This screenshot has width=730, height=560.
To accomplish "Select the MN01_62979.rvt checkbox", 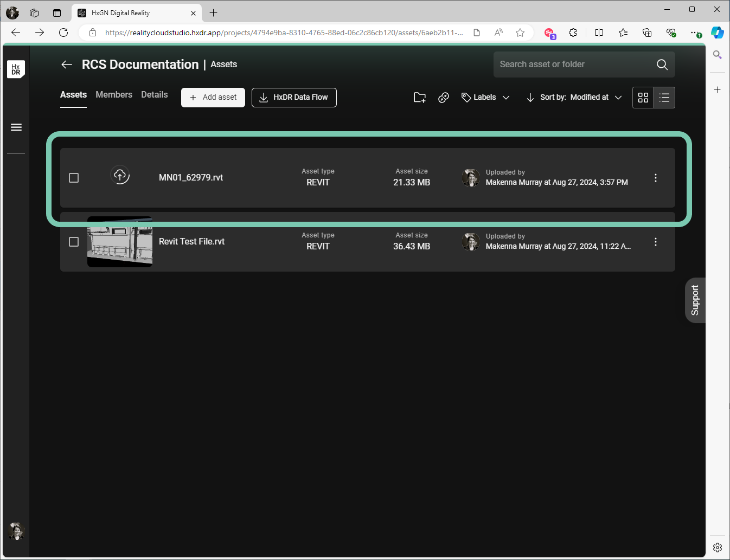I will click(x=74, y=178).
